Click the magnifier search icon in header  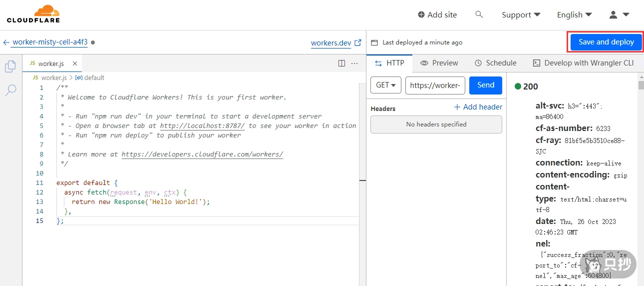tap(479, 14)
